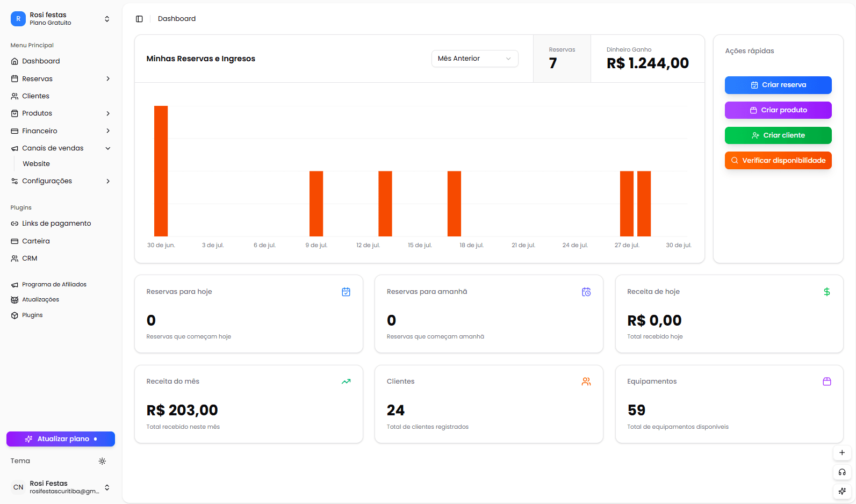Click the tallest bar at 30 de jun.
This screenshot has width=856, height=504.
(x=161, y=171)
